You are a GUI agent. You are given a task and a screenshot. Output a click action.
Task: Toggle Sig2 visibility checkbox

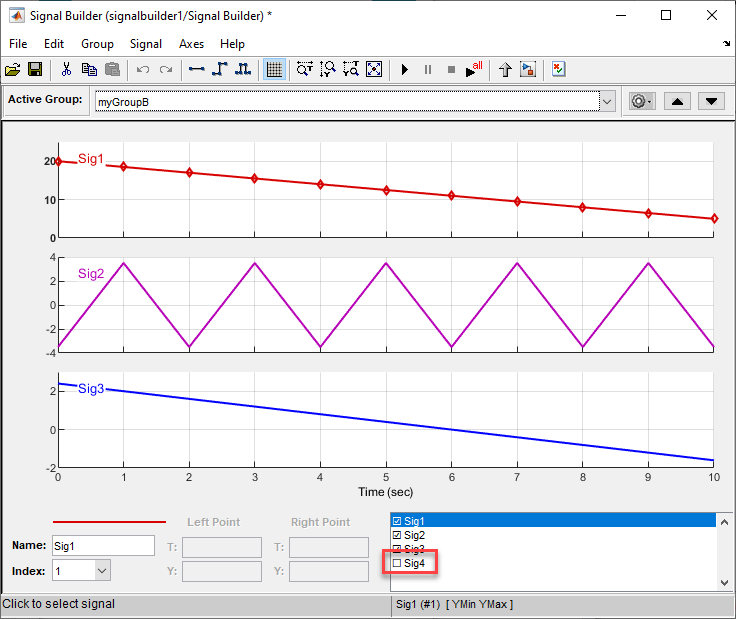[x=397, y=535]
